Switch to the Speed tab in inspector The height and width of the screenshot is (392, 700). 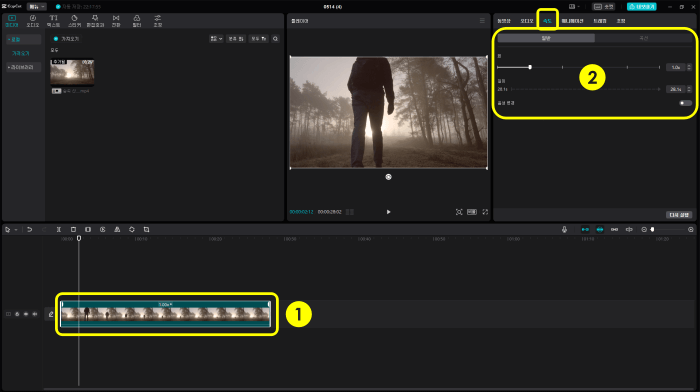(x=547, y=21)
